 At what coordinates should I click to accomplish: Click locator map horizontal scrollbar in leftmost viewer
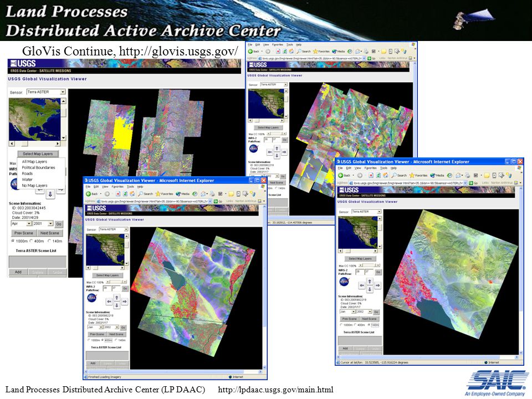(x=34, y=144)
